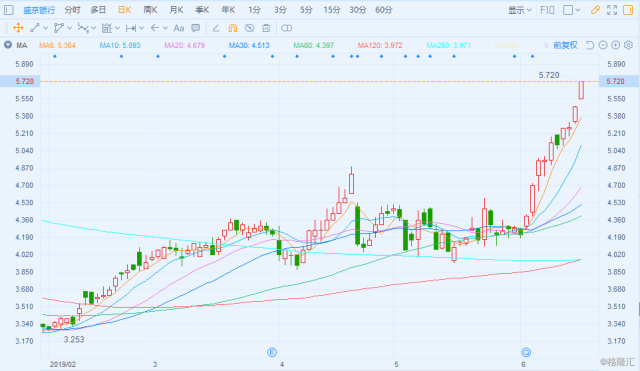Click the 盛京银行 stock name link
This screenshot has width=640, height=371.
click(x=39, y=10)
